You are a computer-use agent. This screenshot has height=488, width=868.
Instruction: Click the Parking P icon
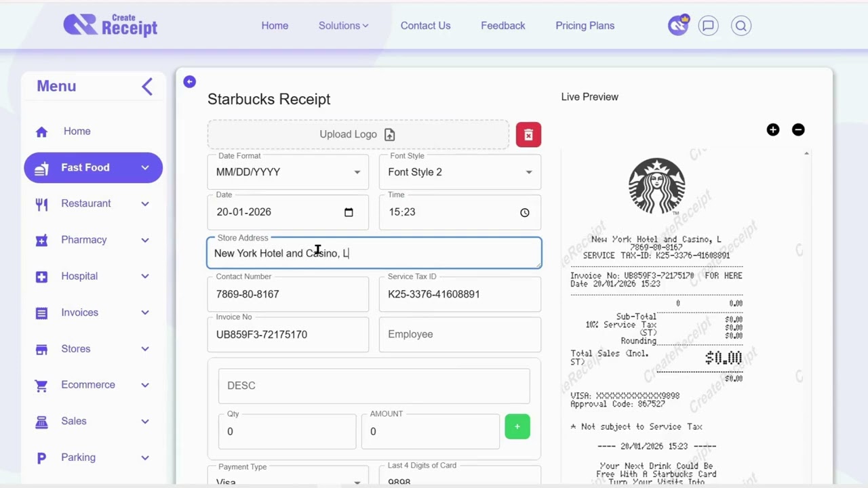point(41,458)
